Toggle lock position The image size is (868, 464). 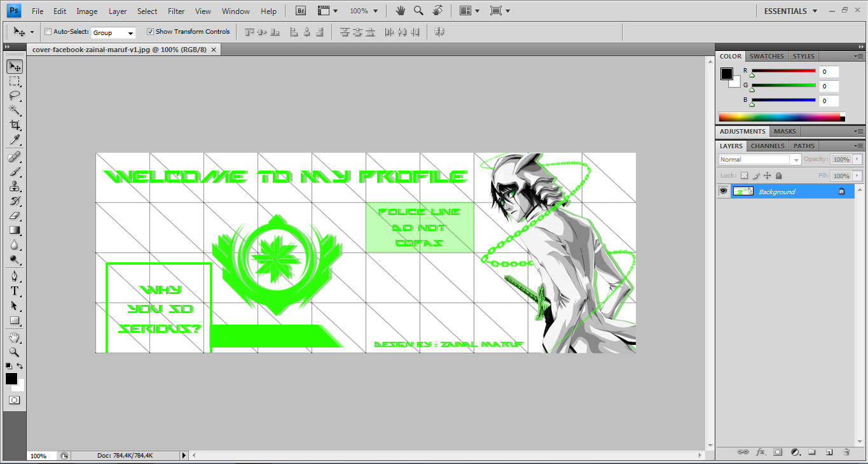click(x=767, y=176)
